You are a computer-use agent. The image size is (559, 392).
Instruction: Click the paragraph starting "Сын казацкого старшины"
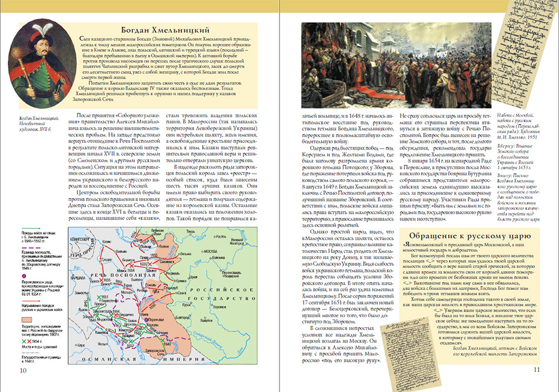click(164, 58)
